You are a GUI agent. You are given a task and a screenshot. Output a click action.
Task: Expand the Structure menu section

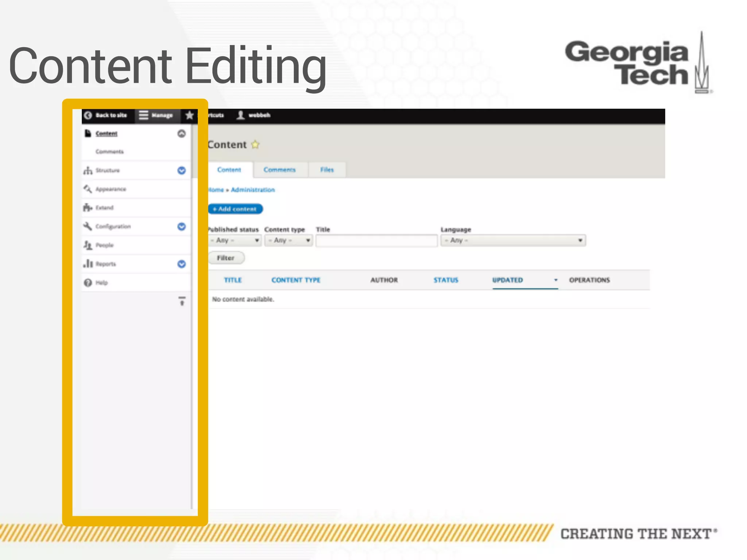182,171
